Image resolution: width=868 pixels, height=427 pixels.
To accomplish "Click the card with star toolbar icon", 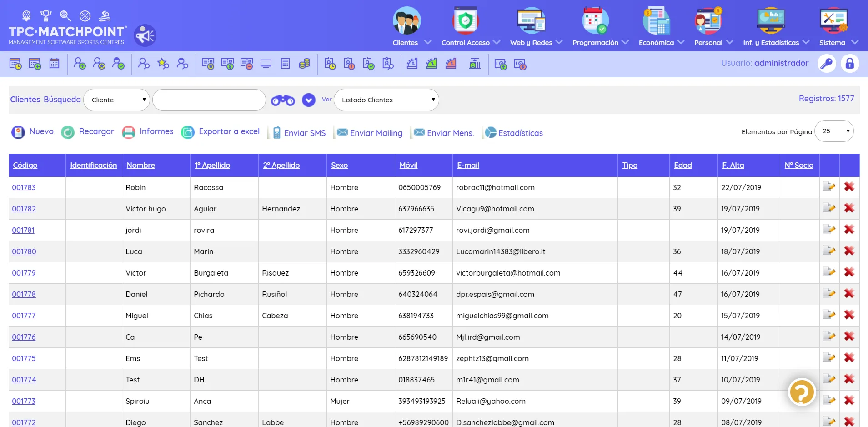I will pos(208,64).
